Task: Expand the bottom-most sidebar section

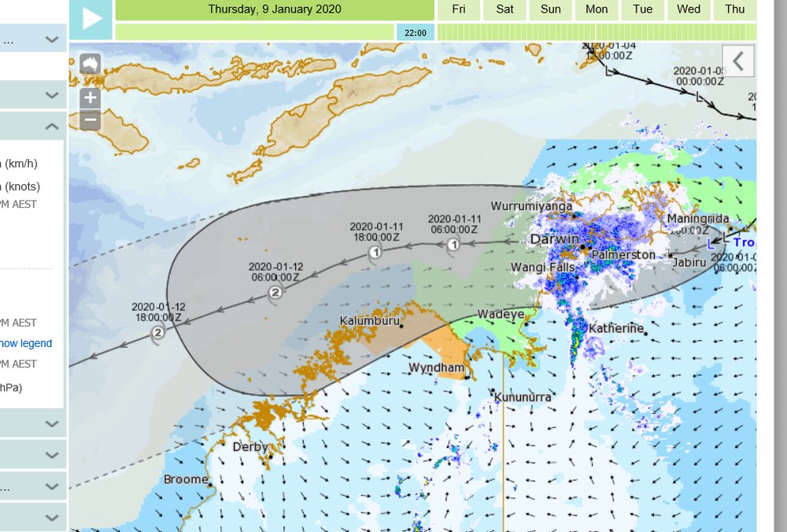Action: coord(52,517)
